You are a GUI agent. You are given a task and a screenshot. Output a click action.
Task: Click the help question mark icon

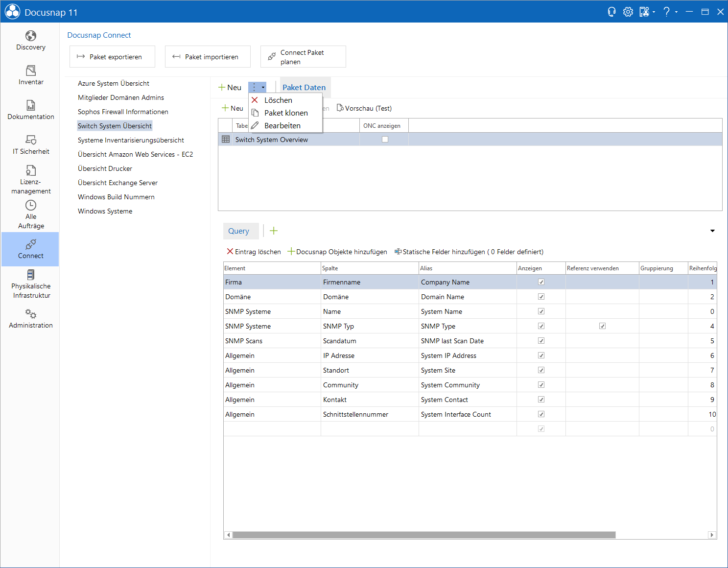click(x=666, y=12)
